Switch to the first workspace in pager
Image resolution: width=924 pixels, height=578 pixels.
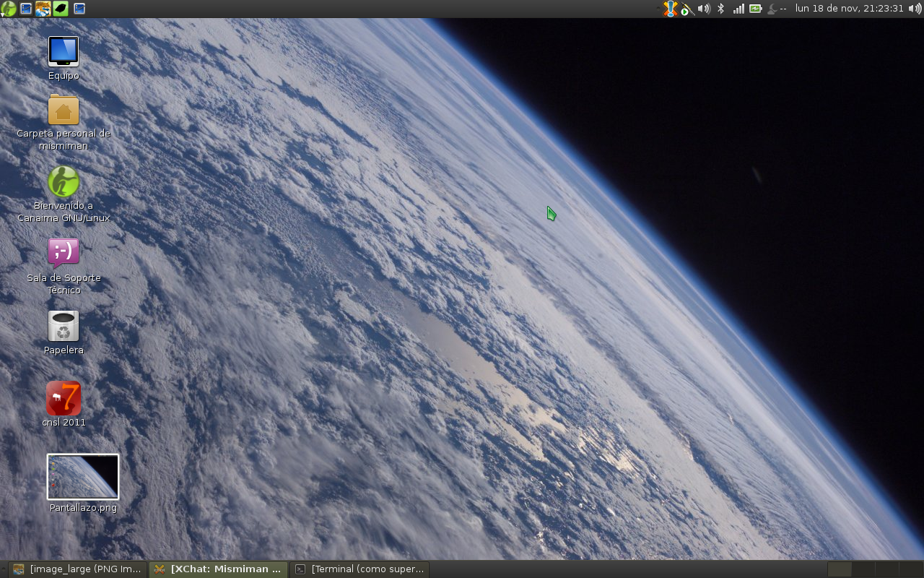(840, 569)
